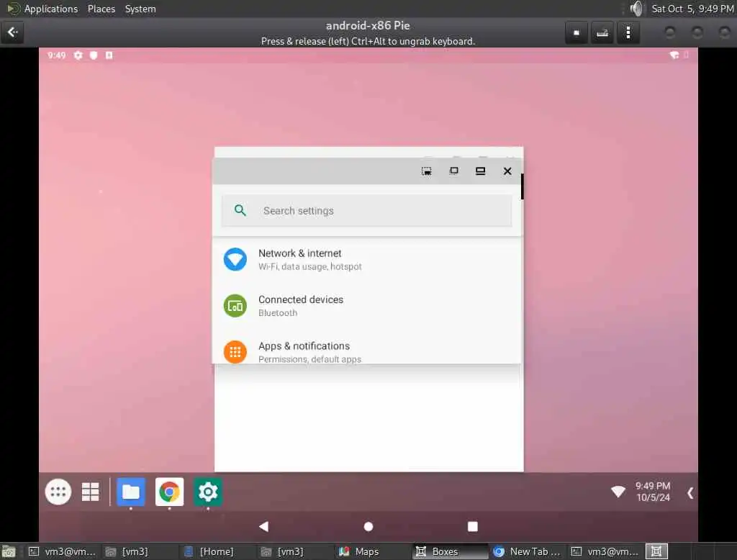Click the Android status bar settings gear

(78, 55)
